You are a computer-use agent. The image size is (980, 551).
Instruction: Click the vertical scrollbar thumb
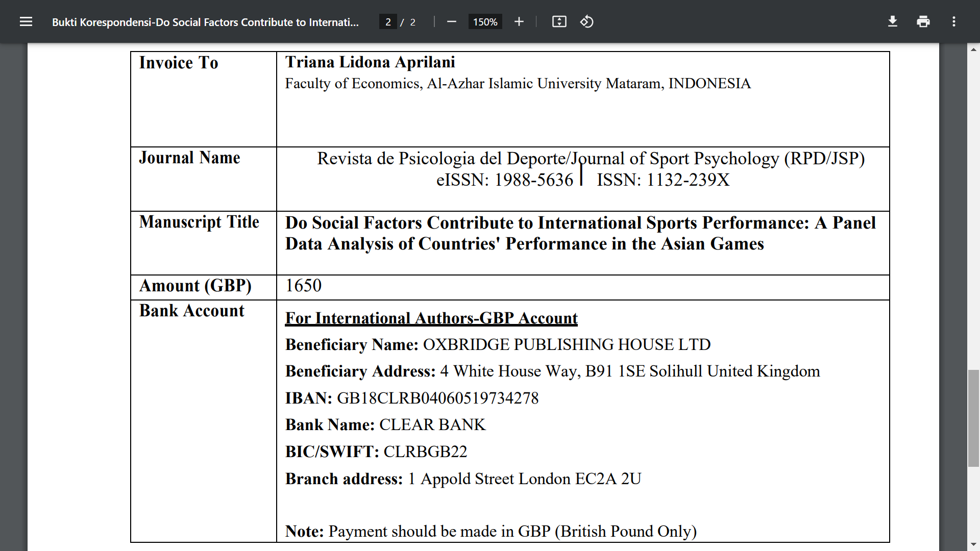[x=973, y=417]
